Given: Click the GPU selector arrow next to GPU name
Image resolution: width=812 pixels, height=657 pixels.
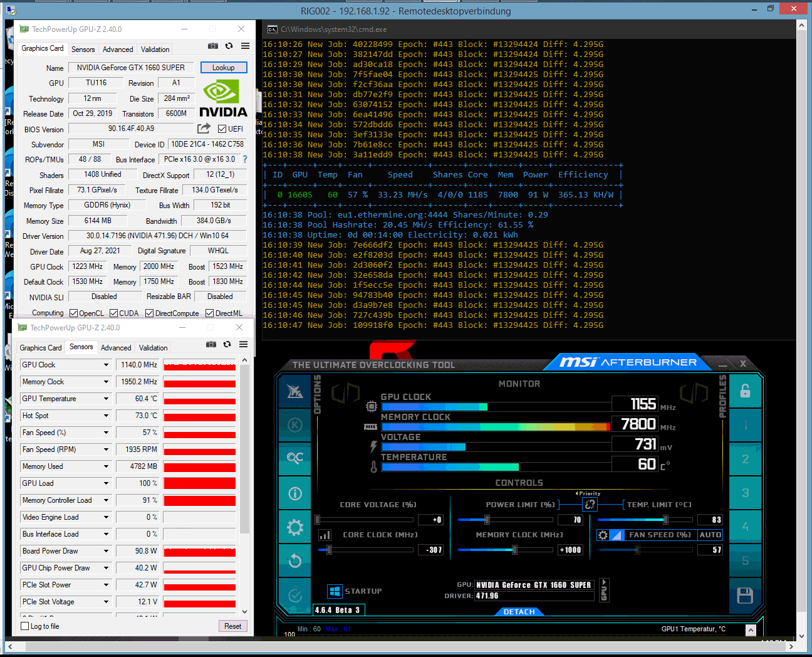Looking at the screenshot, I should [604, 590].
